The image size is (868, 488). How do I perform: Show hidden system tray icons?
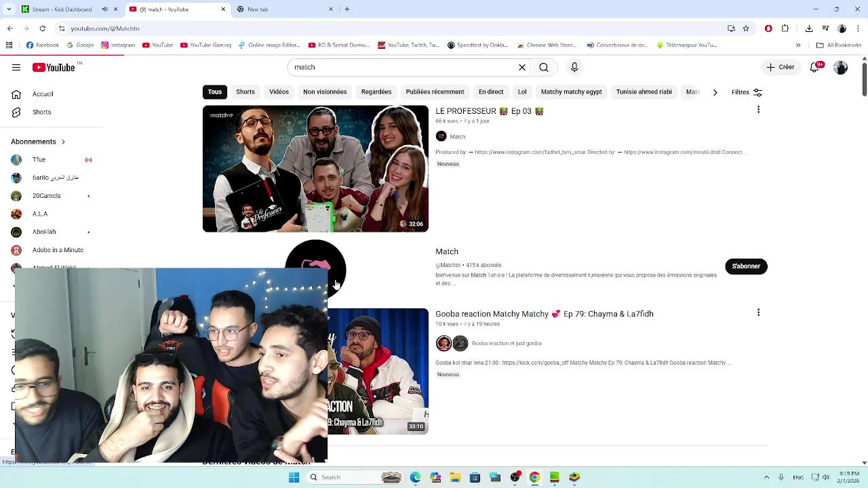(x=767, y=477)
